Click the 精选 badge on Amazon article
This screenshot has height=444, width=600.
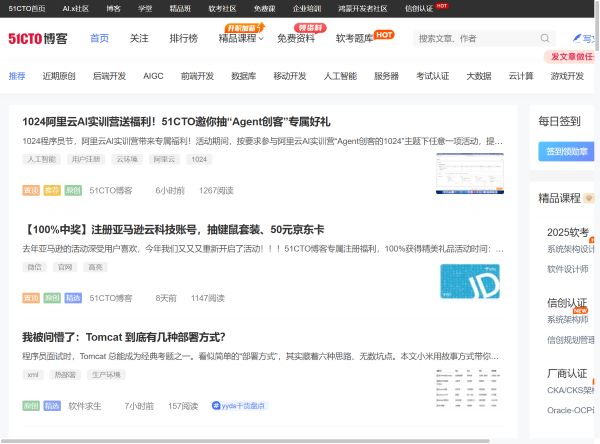[73, 298]
